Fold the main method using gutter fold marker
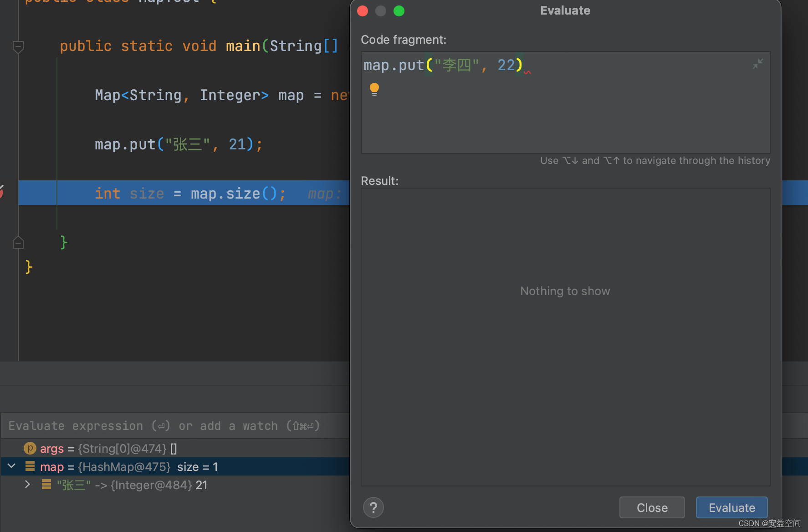Viewport: 808px width, 532px height. tap(18, 46)
